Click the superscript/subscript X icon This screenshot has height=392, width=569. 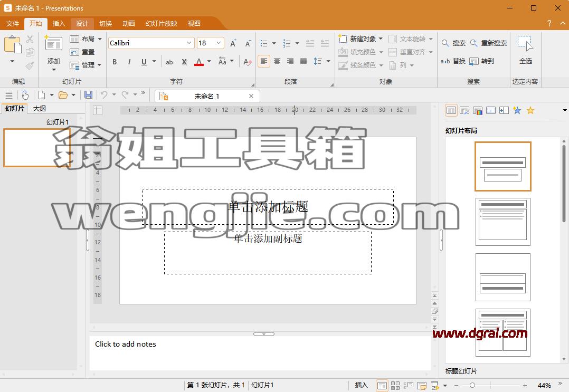tap(184, 62)
